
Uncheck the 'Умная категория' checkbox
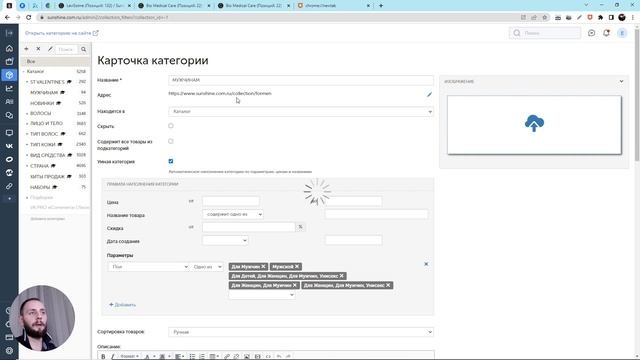click(x=171, y=161)
